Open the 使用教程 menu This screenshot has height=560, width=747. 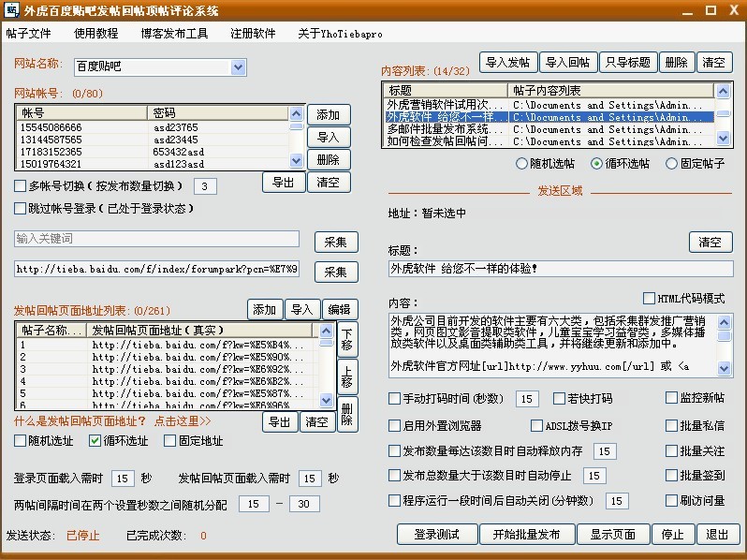pos(95,34)
